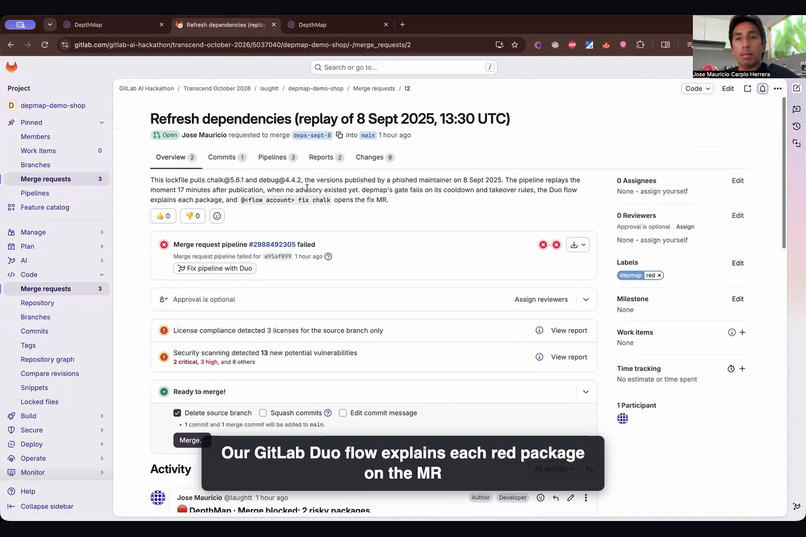Click the Search or go to field

click(x=404, y=67)
